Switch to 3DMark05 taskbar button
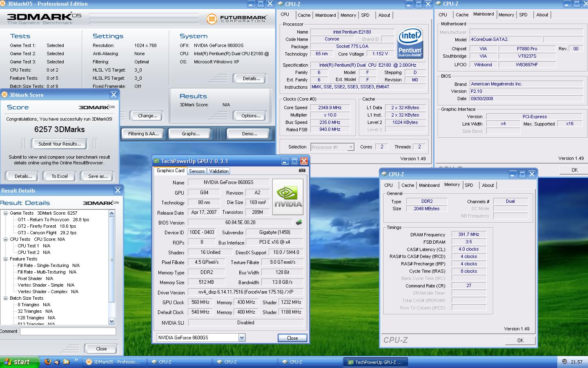Viewport: 588px width, 368px height. (x=114, y=362)
